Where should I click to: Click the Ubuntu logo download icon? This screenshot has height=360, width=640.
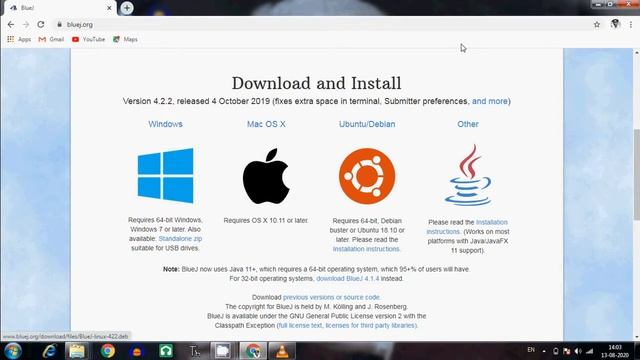coord(367,176)
